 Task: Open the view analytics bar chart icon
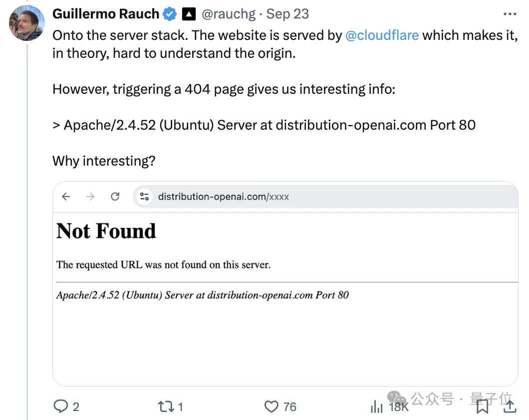pos(377,407)
